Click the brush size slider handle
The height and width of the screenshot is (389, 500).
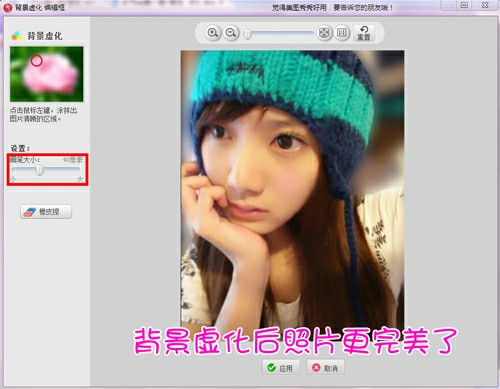pyautogui.click(x=40, y=170)
